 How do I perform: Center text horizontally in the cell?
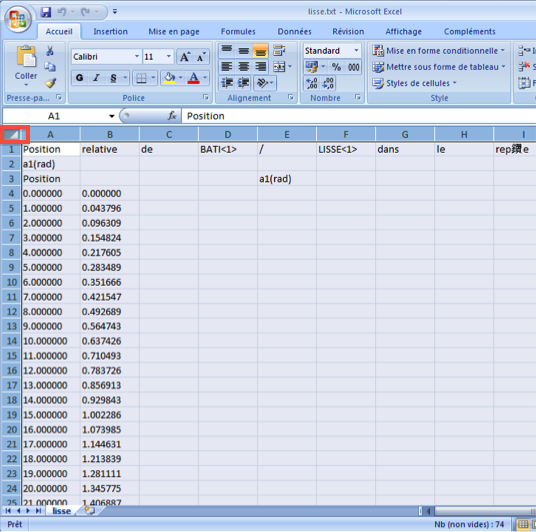[x=244, y=67]
